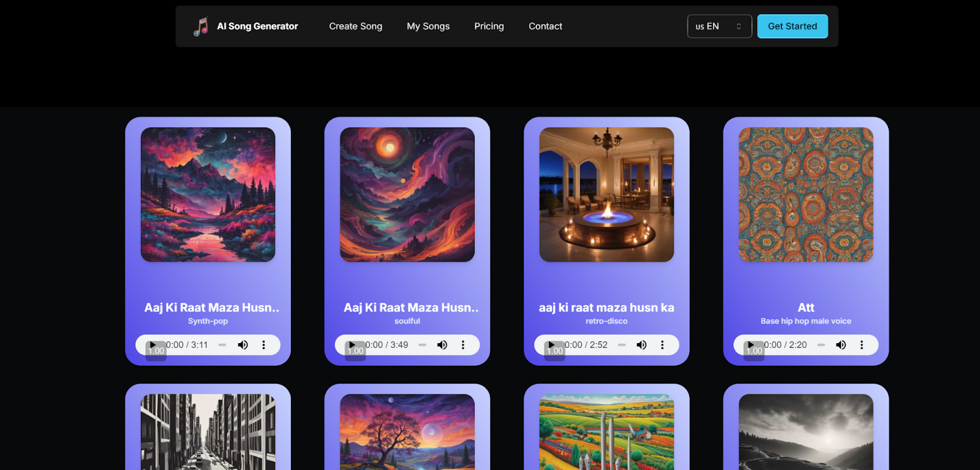
Task: Play the Att song
Action: (751, 345)
